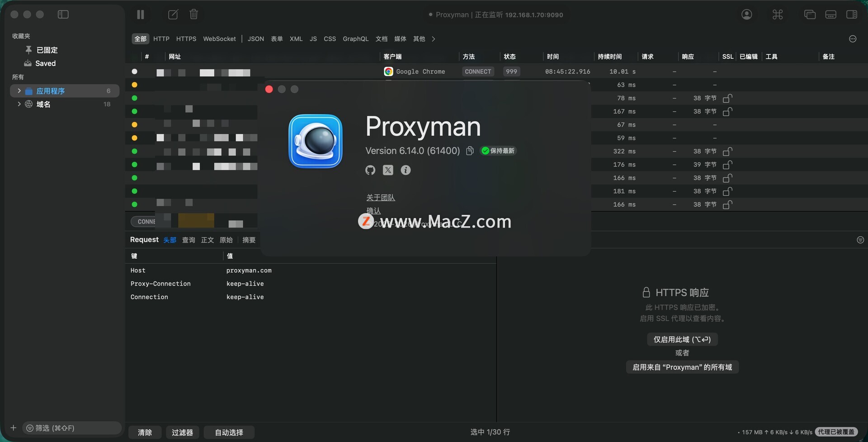Open the 过滤器 button
This screenshot has height=442, width=868.
coord(182,432)
